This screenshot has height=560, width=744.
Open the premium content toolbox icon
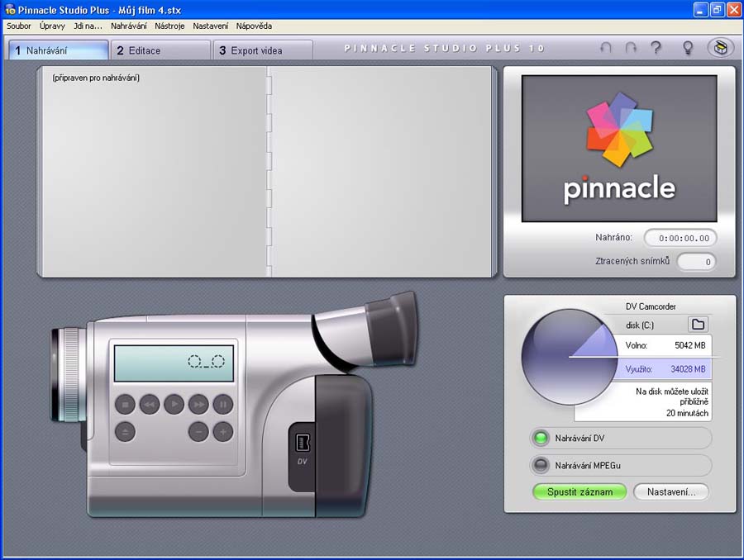(720, 49)
